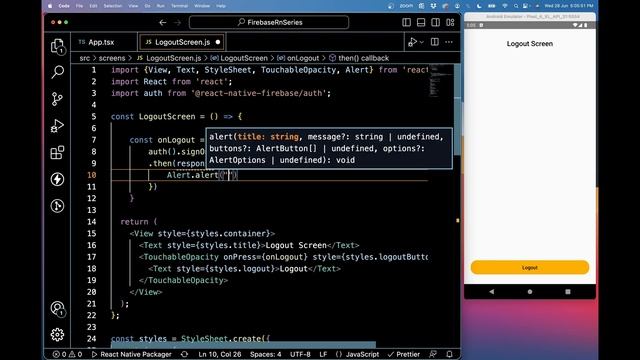Open the Manage gear settings
This screenshot has width=640, height=360.
[x=58, y=335]
